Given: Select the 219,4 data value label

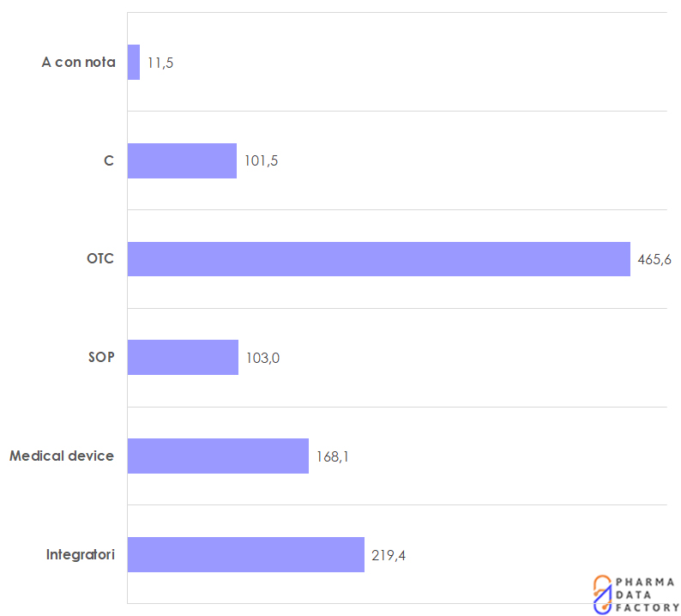Looking at the screenshot, I should (389, 555).
